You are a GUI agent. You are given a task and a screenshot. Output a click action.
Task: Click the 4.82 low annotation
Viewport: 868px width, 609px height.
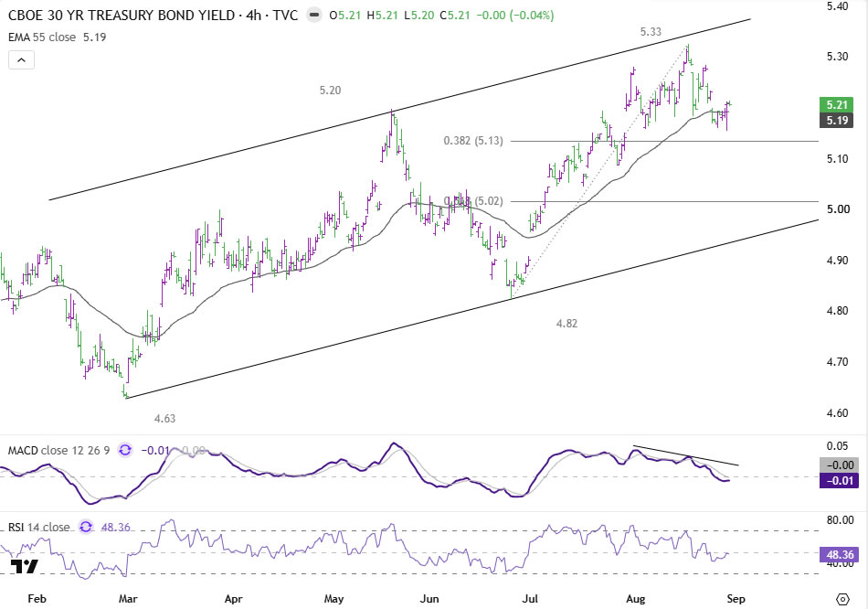click(x=566, y=323)
